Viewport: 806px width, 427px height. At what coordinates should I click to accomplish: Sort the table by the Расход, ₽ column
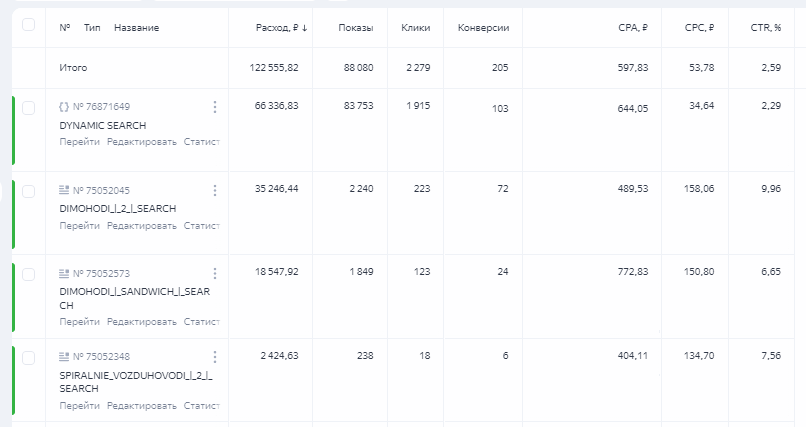281,28
